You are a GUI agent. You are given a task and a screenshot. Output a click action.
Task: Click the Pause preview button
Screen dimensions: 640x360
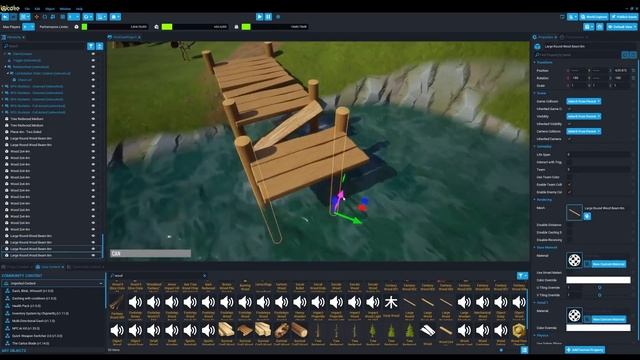[268, 17]
